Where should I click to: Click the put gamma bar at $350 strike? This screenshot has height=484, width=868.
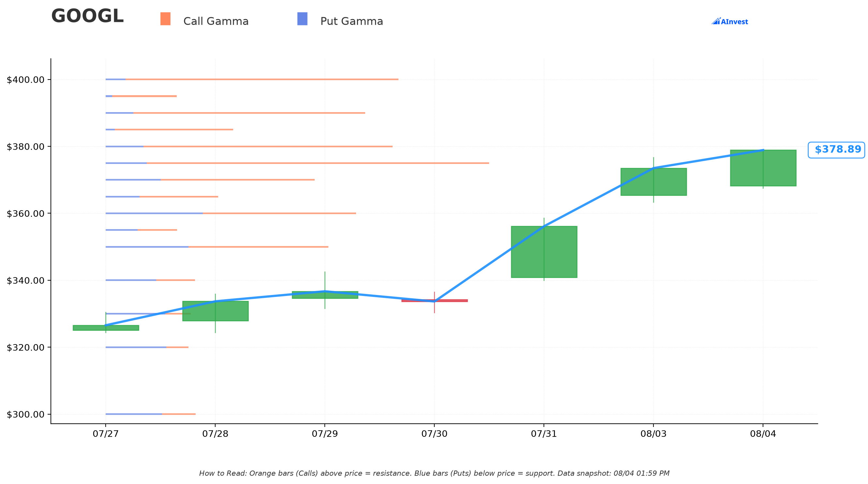(147, 247)
